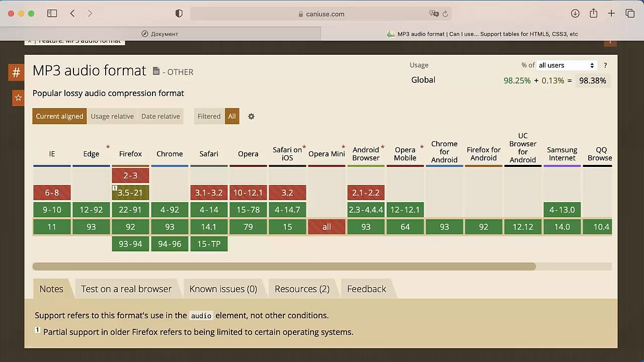This screenshot has width=644, height=362.
Task: Click the Firefox column header
Action: tap(130, 154)
